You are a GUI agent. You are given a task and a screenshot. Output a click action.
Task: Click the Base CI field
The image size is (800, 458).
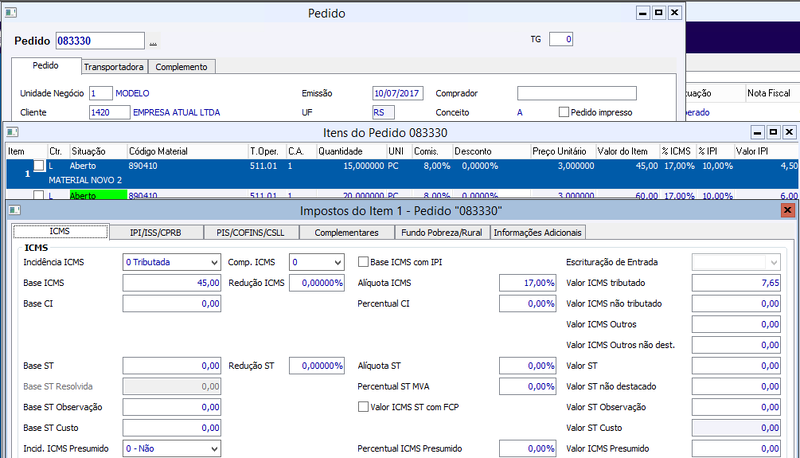point(171,303)
